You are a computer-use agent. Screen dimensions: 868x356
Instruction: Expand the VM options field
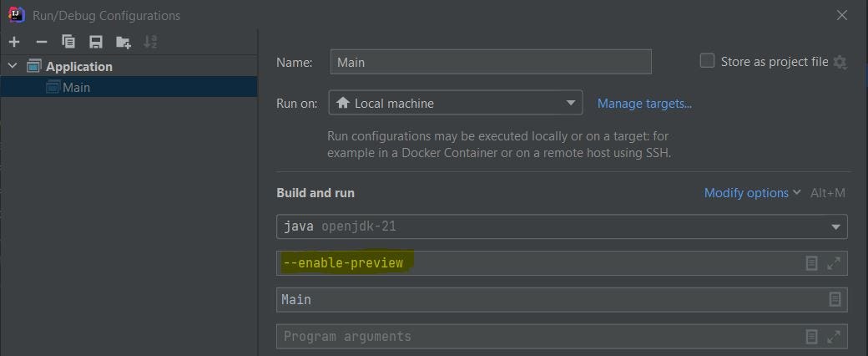click(x=833, y=263)
